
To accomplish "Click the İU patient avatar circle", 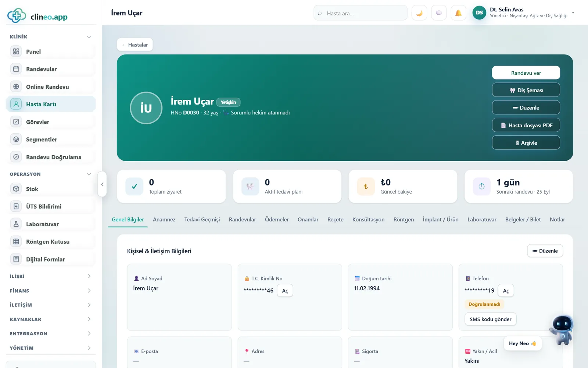I will 146,108.
